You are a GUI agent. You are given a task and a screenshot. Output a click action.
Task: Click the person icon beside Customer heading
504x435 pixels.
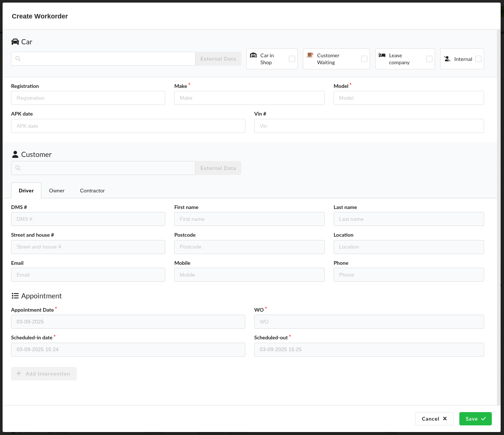15,154
